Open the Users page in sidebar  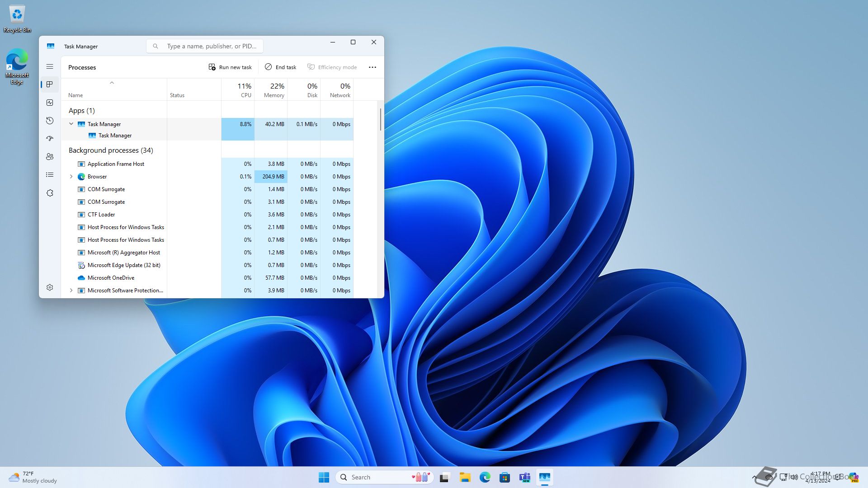50,157
